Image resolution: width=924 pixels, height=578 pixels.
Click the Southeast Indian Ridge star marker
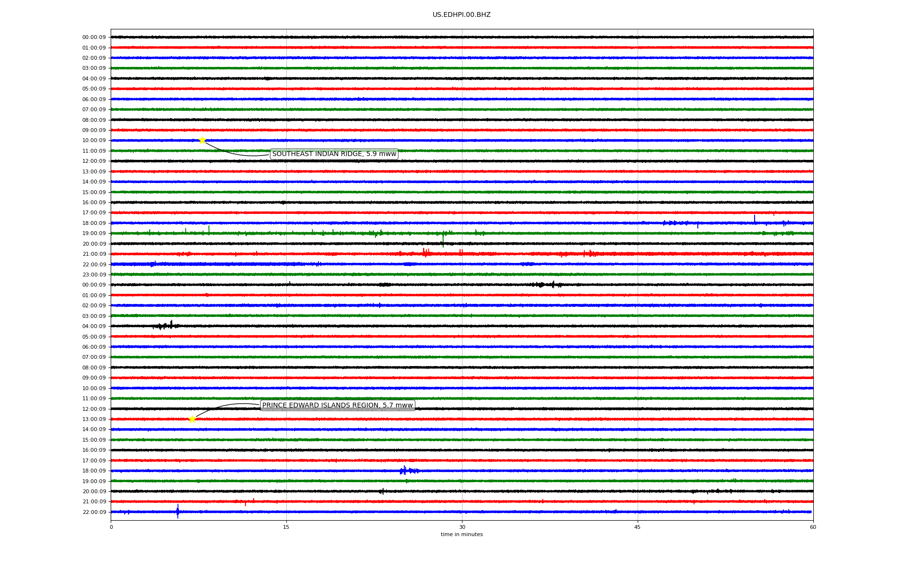pos(202,140)
